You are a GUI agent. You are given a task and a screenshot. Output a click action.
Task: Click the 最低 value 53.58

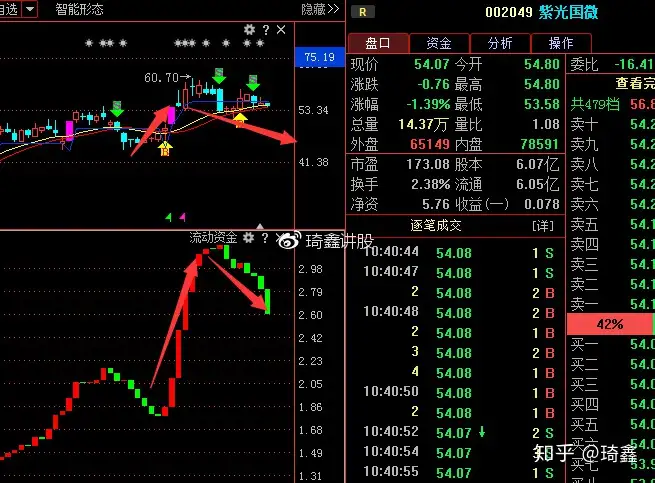pyautogui.click(x=542, y=104)
